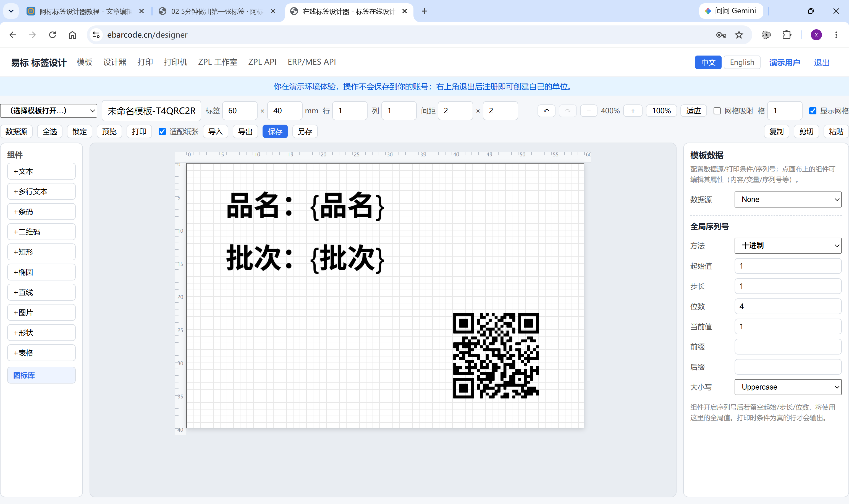Zoom out with the minus button
849x504 pixels.
[589, 111]
